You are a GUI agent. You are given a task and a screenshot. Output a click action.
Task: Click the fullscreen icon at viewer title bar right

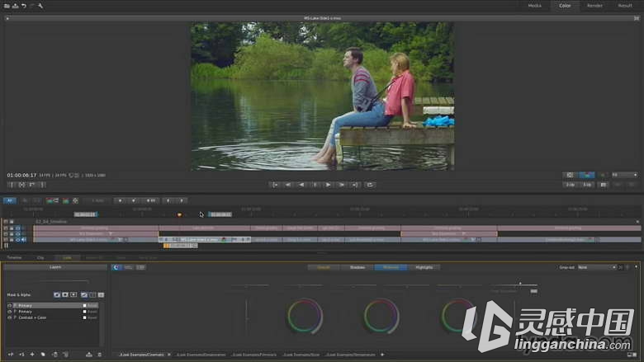pos(637,18)
